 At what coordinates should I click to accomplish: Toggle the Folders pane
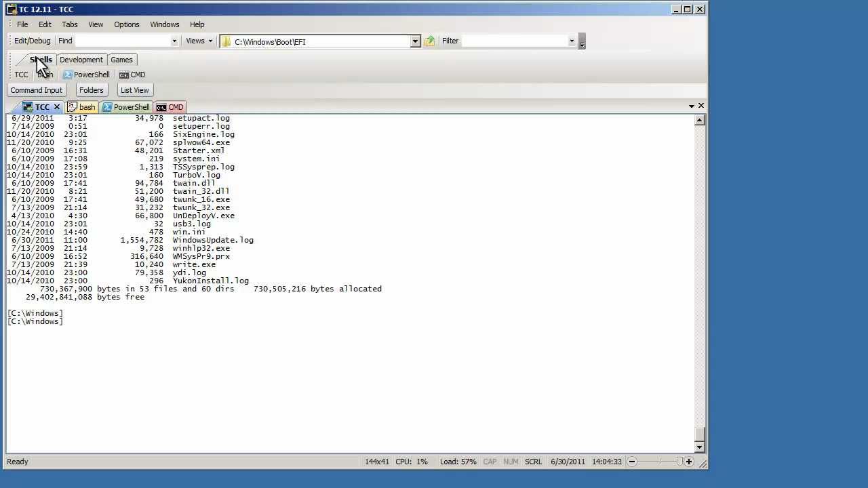92,90
